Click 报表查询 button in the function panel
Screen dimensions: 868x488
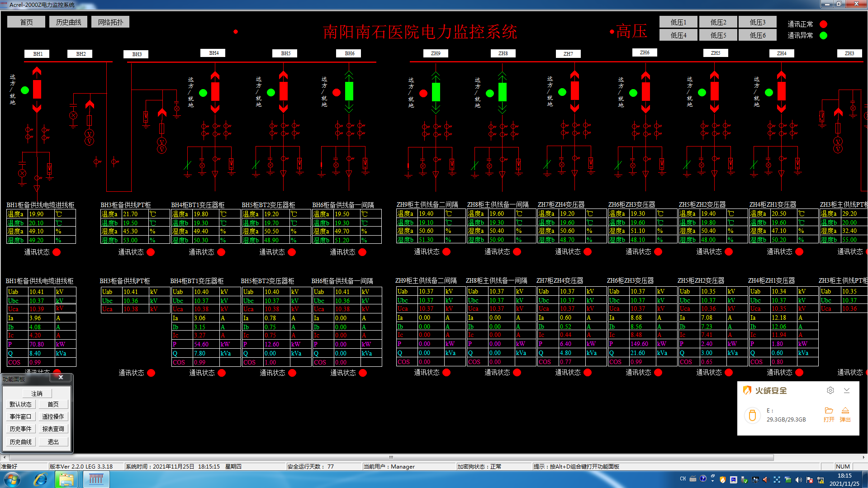tap(53, 429)
